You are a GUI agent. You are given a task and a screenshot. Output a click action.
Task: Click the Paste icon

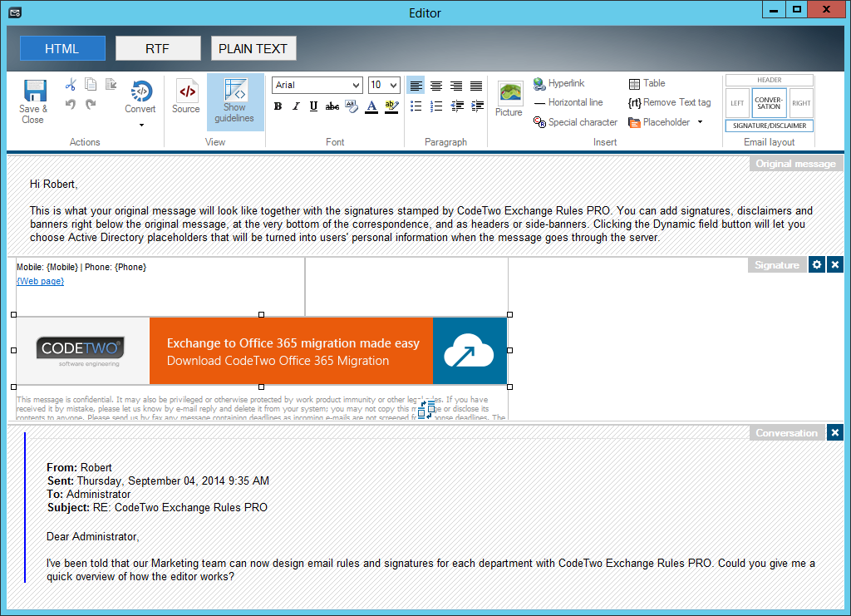tap(111, 85)
